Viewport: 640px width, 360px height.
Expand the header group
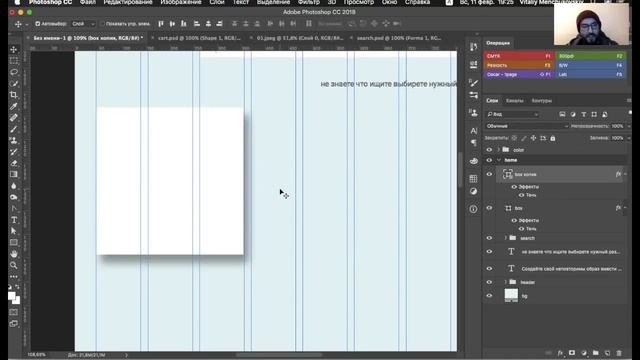pos(506,282)
